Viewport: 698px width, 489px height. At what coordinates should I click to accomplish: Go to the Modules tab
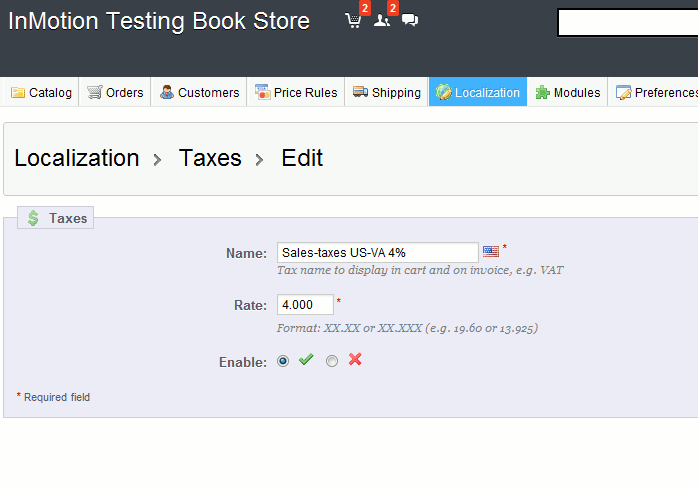tap(568, 93)
